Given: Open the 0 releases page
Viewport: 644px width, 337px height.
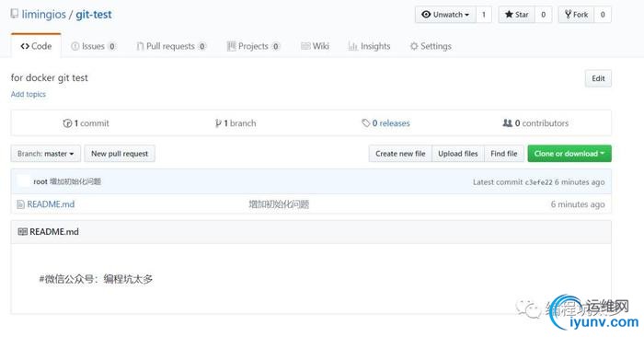Looking at the screenshot, I should 386,122.
